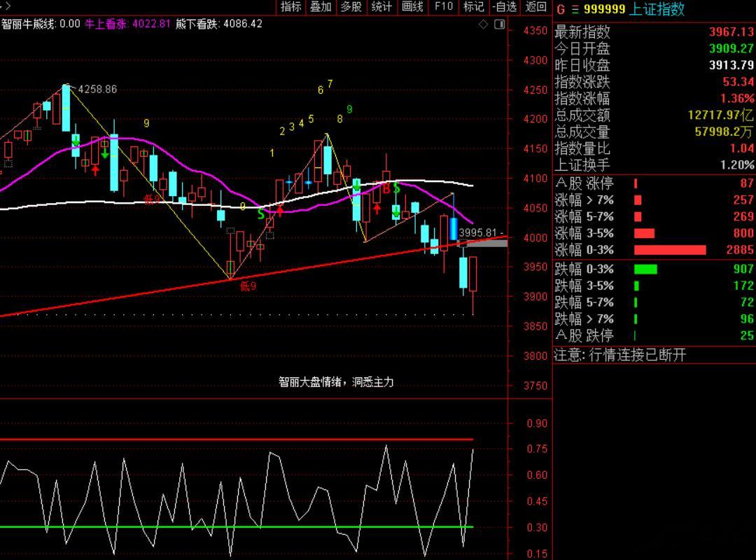Click the 4258.86 high price label
Image resolution: width=756 pixels, height=560 pixels.
coord(97,89)
